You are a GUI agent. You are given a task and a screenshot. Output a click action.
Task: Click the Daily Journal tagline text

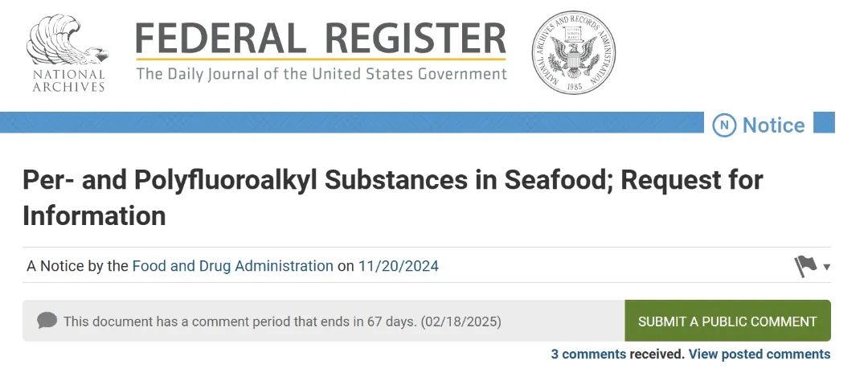point(321,74)
